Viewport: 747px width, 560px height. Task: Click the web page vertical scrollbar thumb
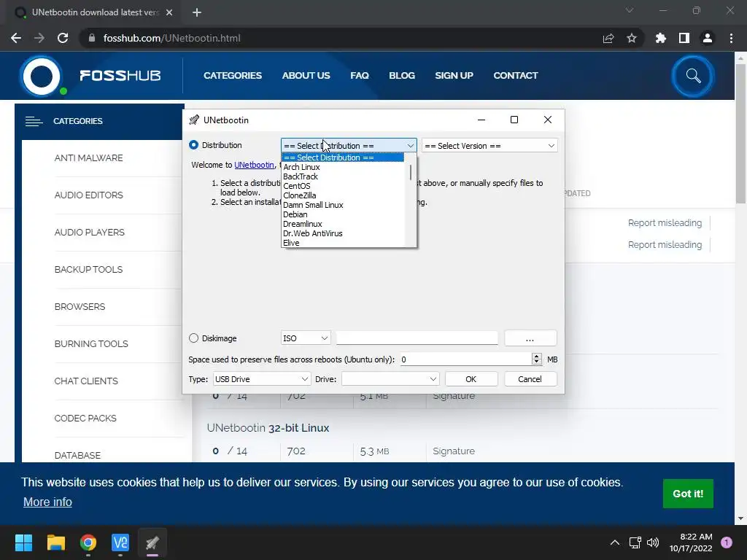tap(740, 133)
